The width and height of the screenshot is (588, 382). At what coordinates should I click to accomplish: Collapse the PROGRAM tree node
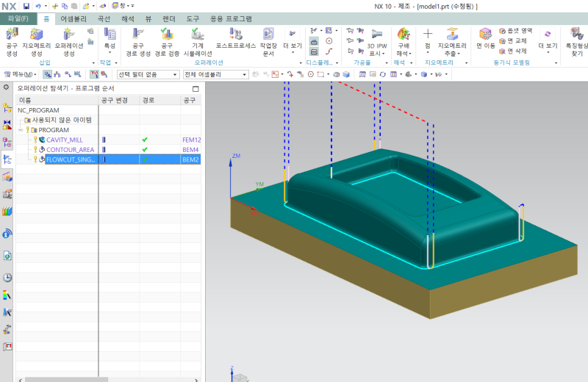pos(20,130)
